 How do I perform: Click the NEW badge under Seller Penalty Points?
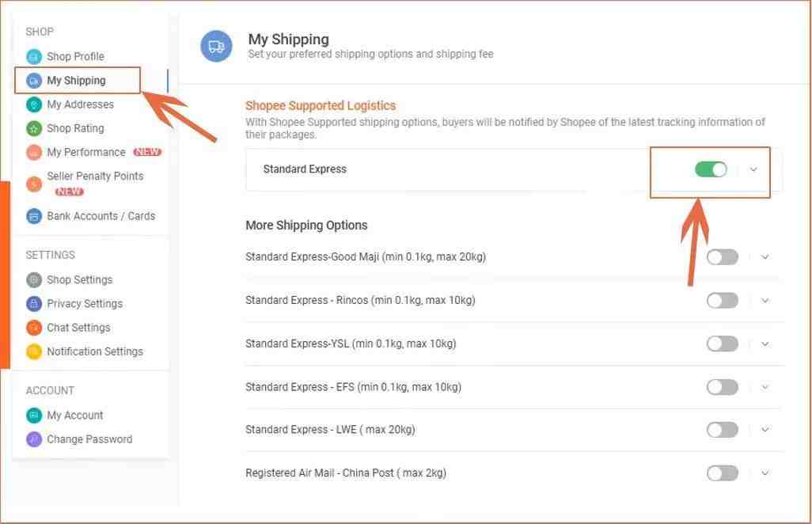pyautogui.click(x=70, y=192)
